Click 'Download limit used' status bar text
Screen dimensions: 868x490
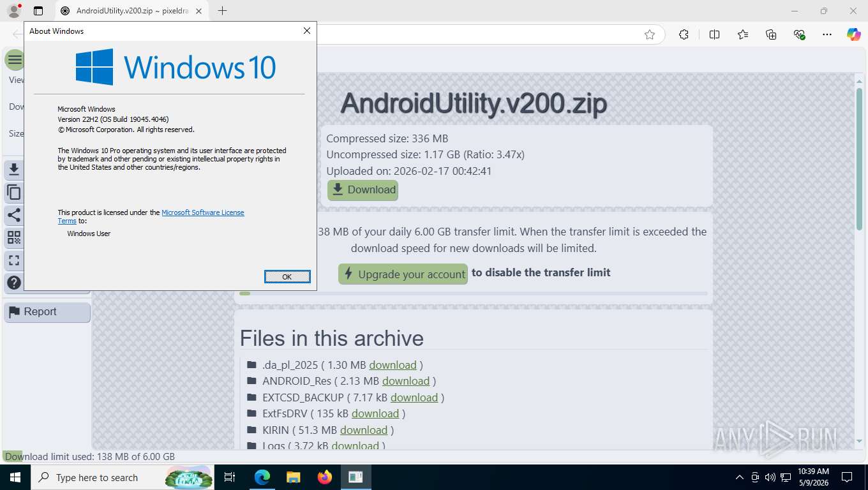[x=90, y=457]
